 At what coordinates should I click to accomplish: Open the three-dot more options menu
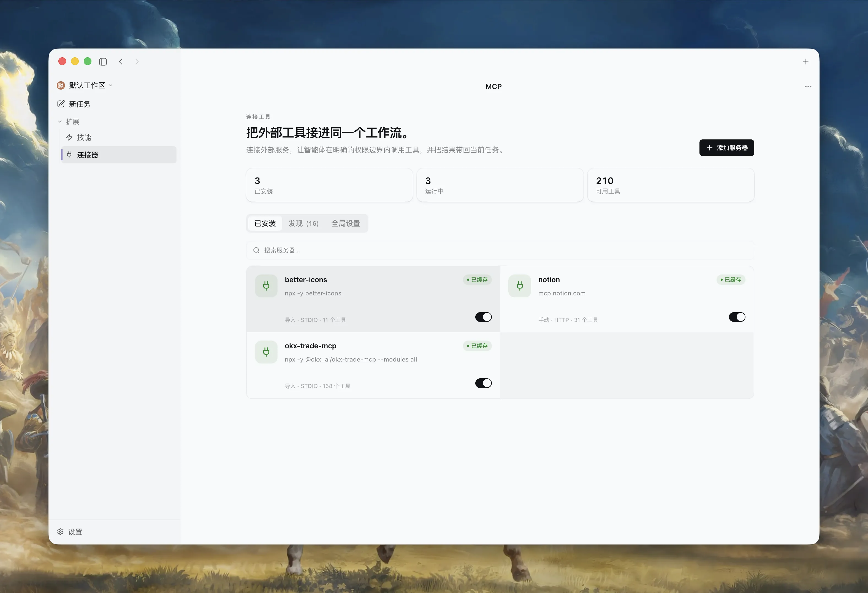click(x=808, y=86)
